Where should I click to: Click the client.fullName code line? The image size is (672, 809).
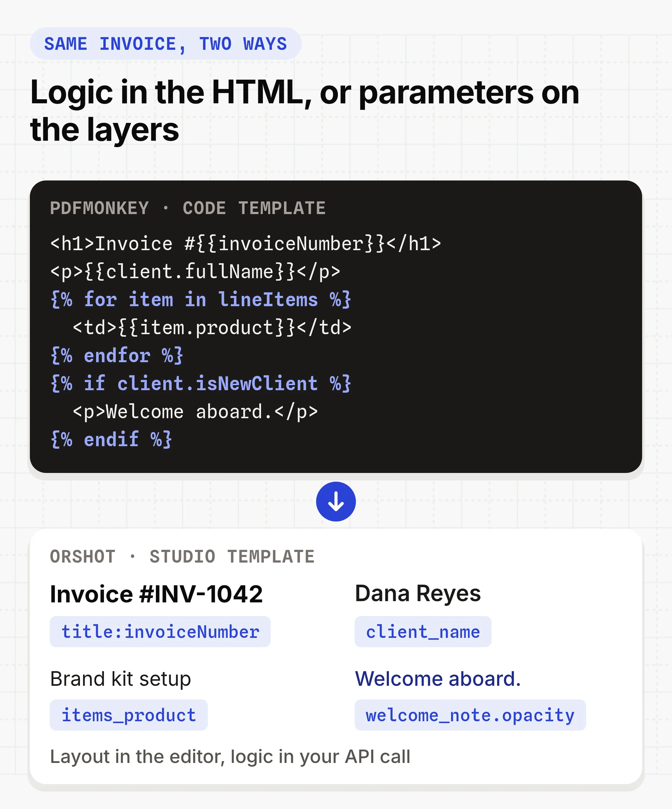click(x=195, y=272)
